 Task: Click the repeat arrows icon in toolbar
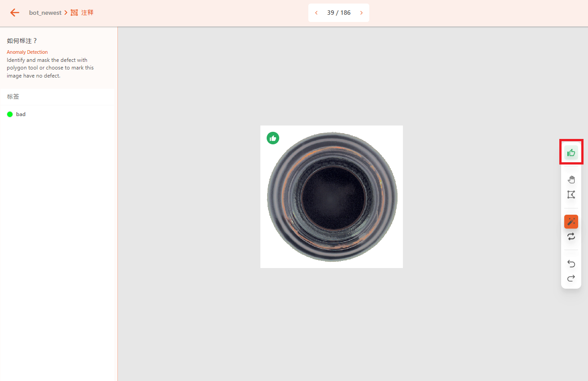[571, 236]
